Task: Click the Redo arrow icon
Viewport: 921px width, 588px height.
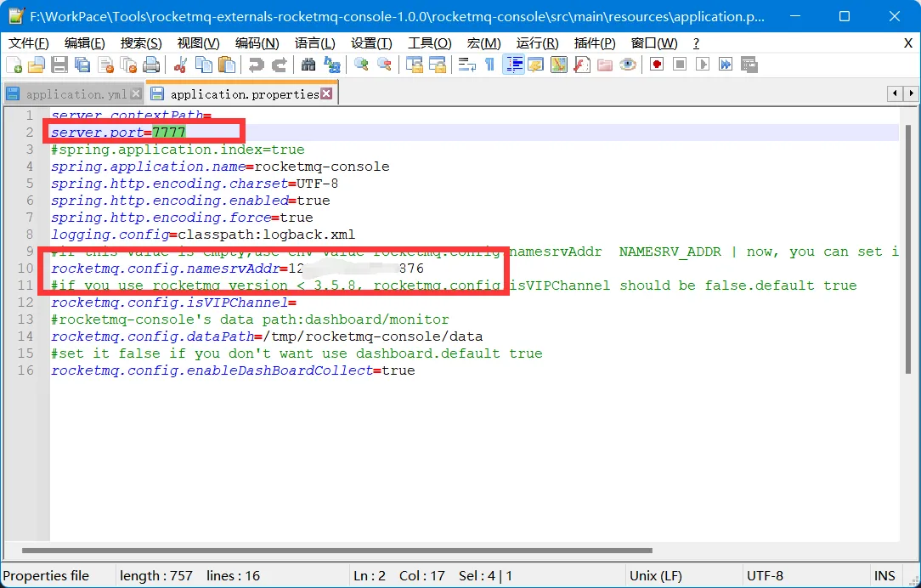Action: click(279, 65)
